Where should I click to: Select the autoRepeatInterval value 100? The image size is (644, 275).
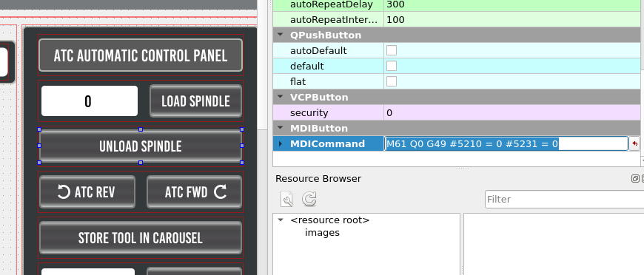[512, 20]
